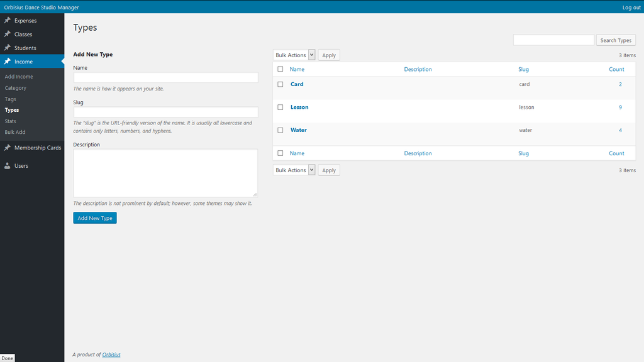Log out using the top-right link
Viewport: 644px width, 362px height.
pyautogui.click(x=631, y=8)
